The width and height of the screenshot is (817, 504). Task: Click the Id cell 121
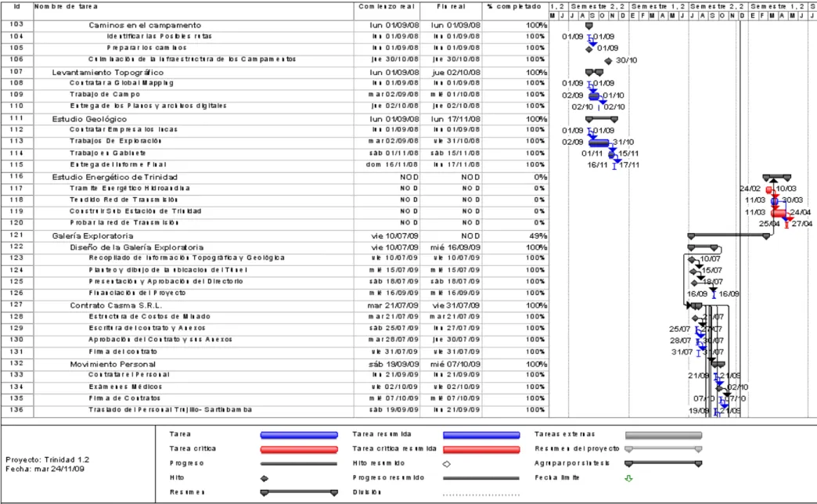[16, 235]
